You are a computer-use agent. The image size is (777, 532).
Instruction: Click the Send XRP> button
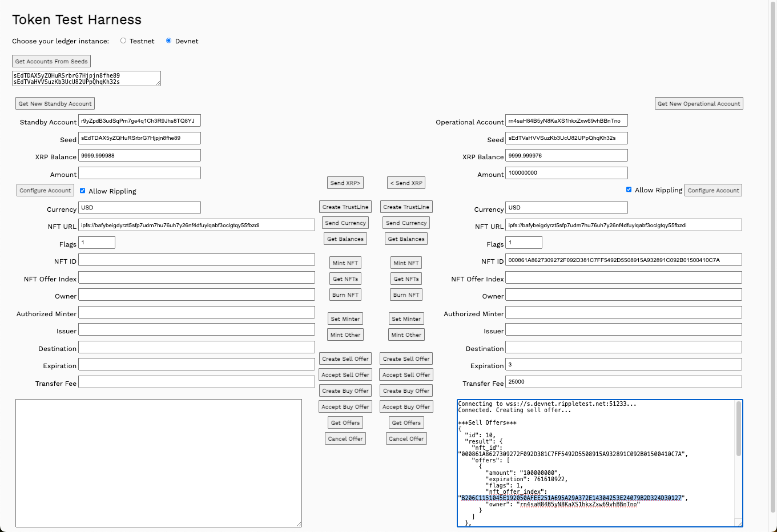(x=345, y=183)
